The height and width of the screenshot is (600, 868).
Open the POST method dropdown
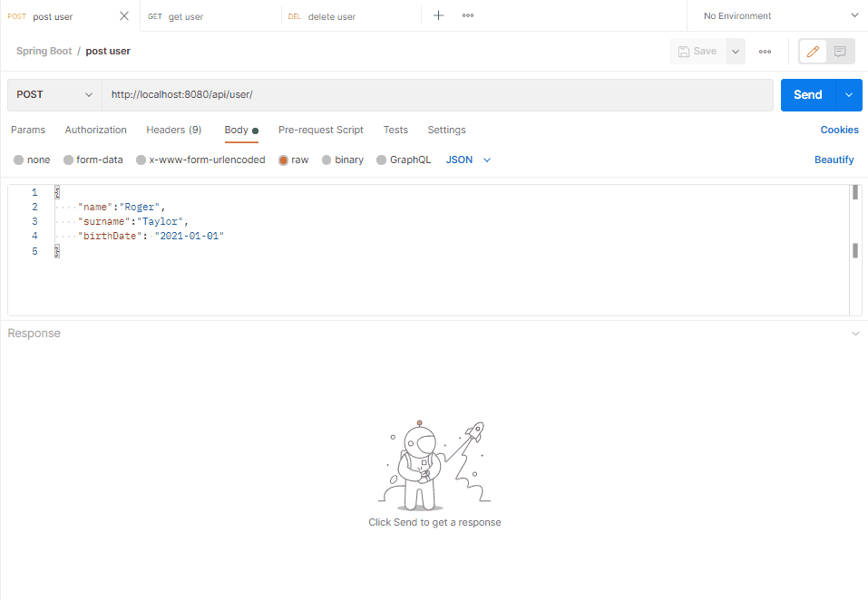54,94
